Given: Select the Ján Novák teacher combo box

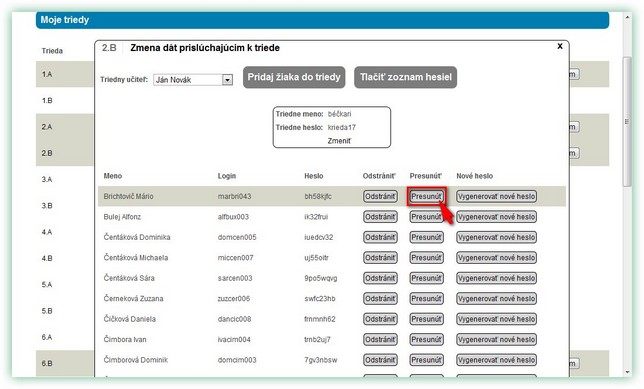Looking at the screenshot, I should click(193, 80).
